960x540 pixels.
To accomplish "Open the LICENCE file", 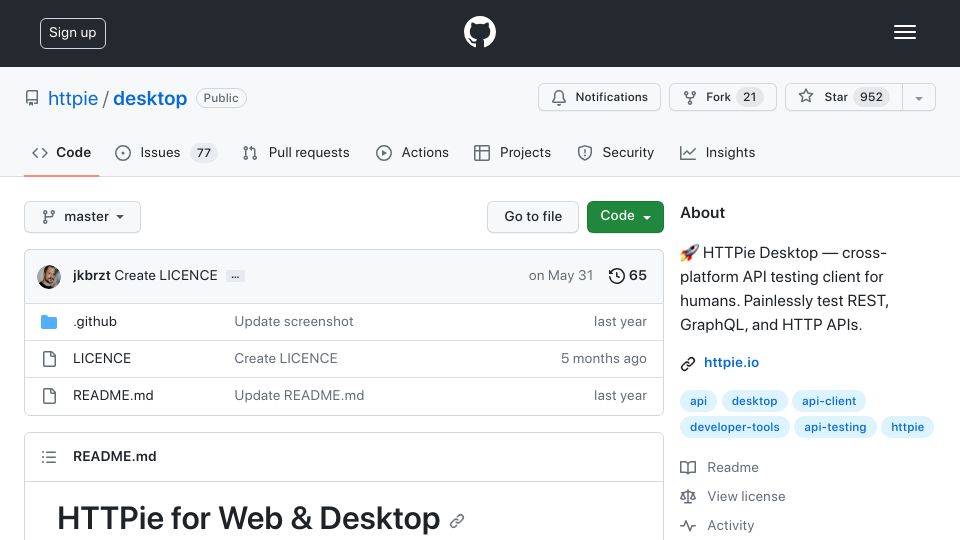I will click(102, 358).
